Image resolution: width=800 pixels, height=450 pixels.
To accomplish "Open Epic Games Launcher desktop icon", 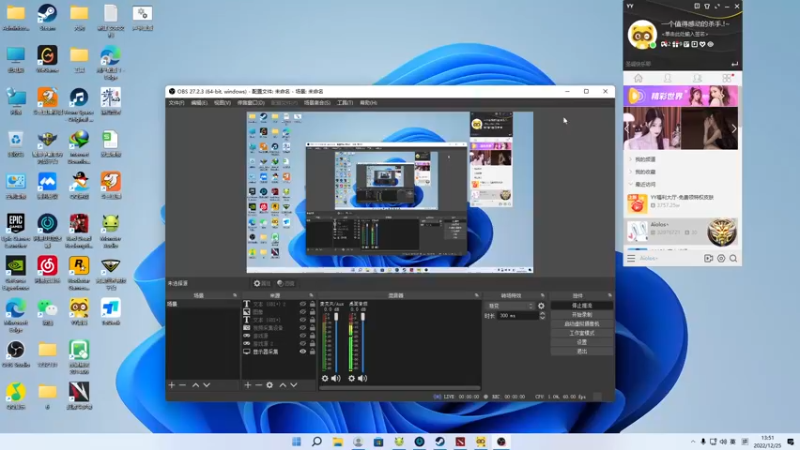I will (16, 231).
